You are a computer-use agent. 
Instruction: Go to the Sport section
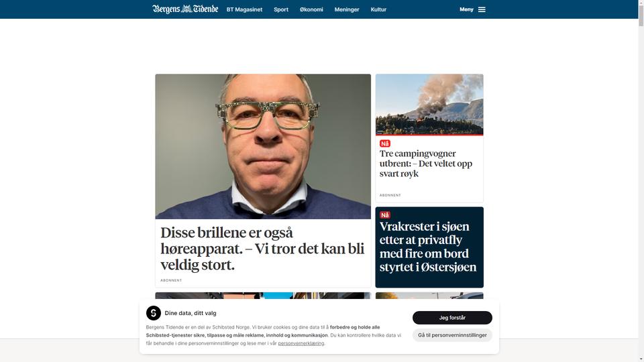[281, 9]
